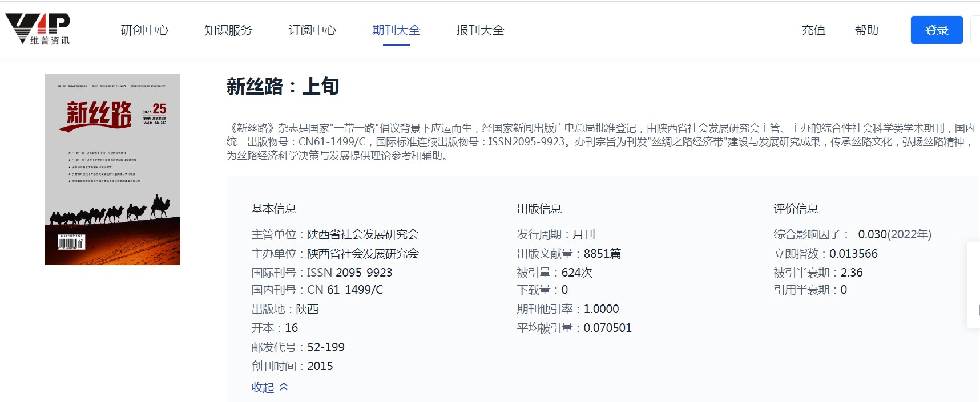Click the 综合影响因子 0.030 value
The image size is (980, 402).
click(873, 234)
